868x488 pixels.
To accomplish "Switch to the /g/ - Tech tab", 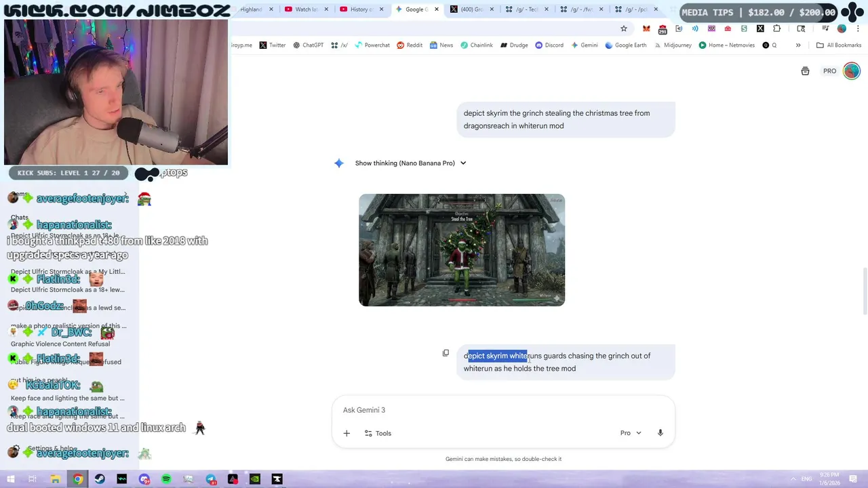I will tap(526, 9).
